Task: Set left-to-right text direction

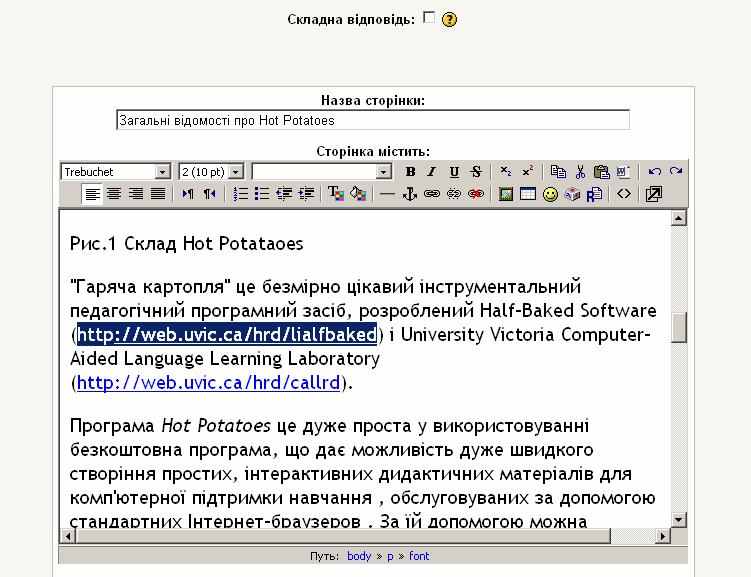Action: click(x=188, y=194)
